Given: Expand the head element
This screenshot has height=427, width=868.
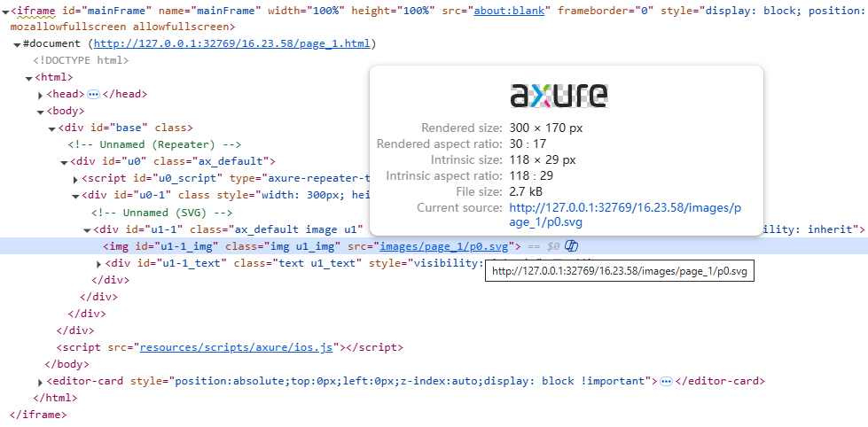Looking at the screenshot, I should 41,95.
